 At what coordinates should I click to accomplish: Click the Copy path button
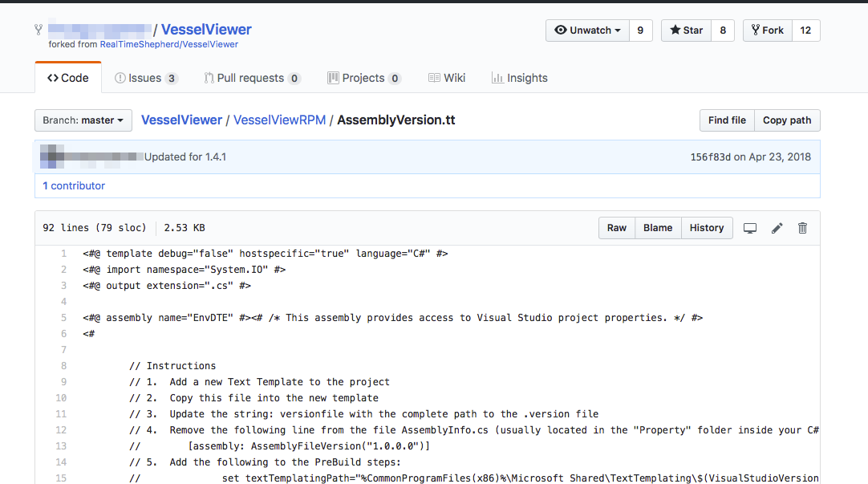click(787, 120)
